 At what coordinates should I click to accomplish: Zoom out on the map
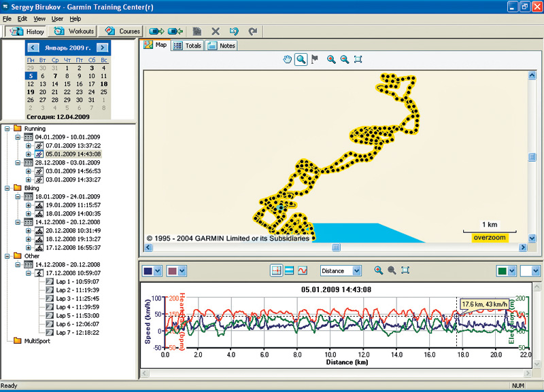coord(344,59)
